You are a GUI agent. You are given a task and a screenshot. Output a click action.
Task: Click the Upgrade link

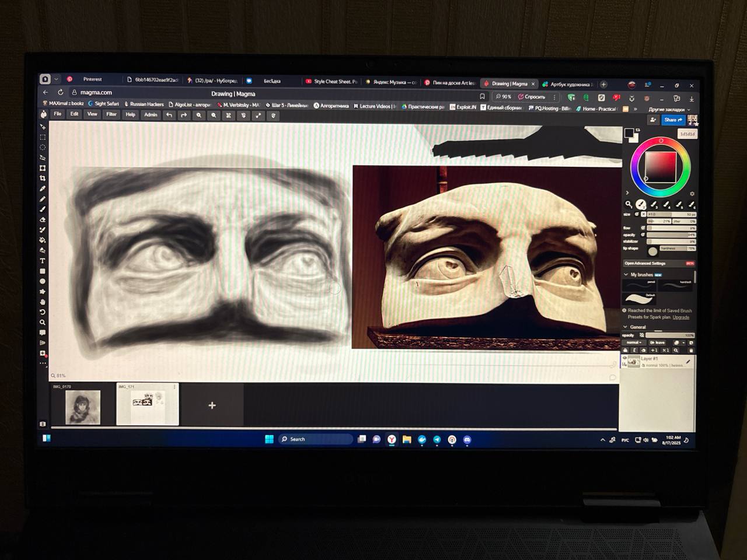(x=680, y=317)
